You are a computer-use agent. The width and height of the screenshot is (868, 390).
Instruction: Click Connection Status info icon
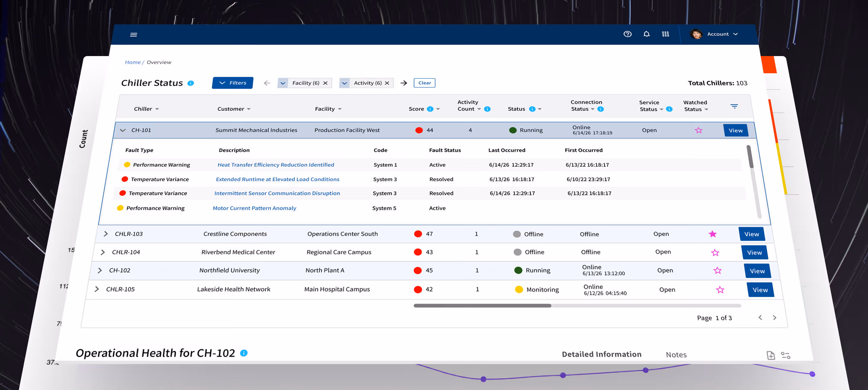pos(600,109)
